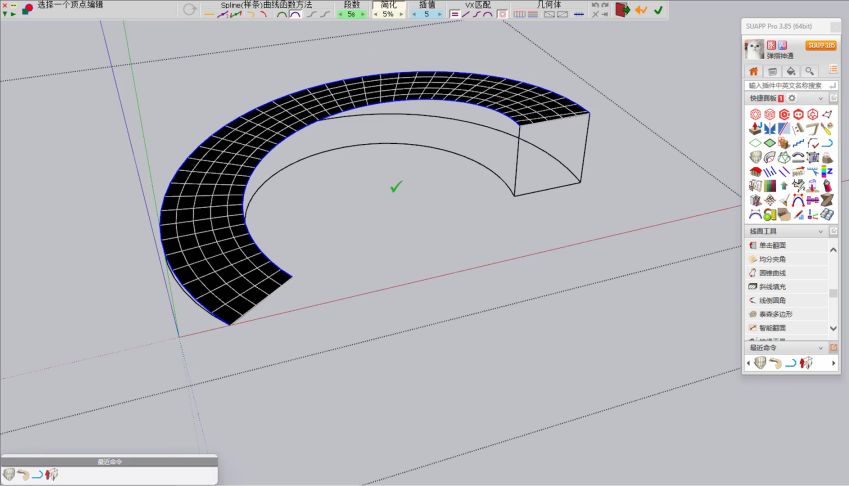
Task: Select 均分夹角 in the tools list
Action: pos(786,259)
